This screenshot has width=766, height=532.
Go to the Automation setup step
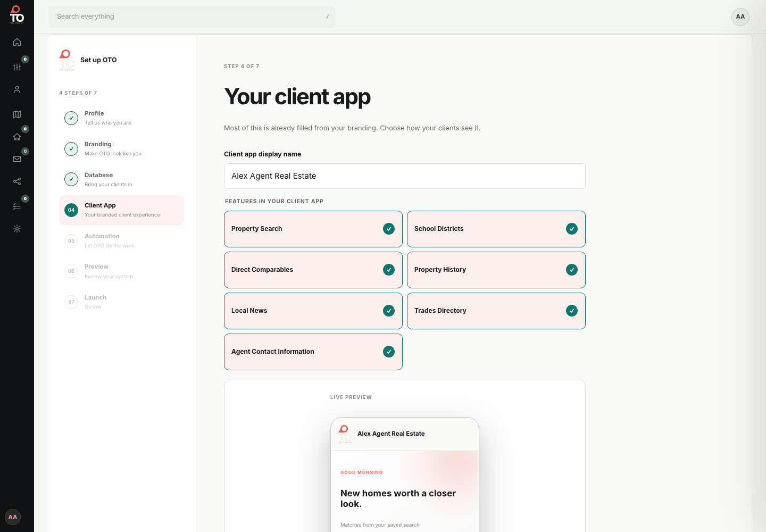click(x=121, y=241)
